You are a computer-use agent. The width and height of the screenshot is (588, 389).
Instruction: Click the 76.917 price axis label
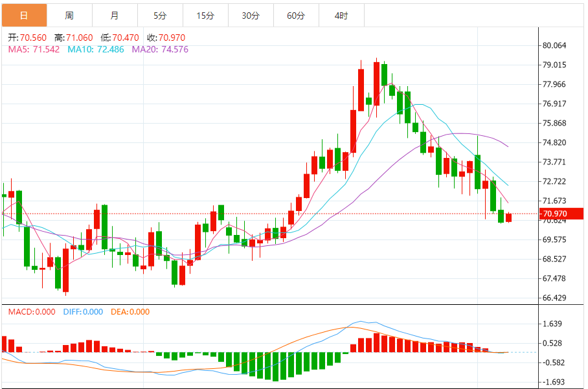click(554, 104)
